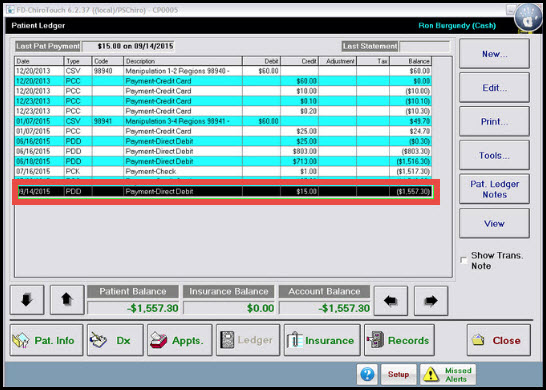This screenshot has height=390, width=546.
Task: Click the right arrow navigation button
Action: 431,301
